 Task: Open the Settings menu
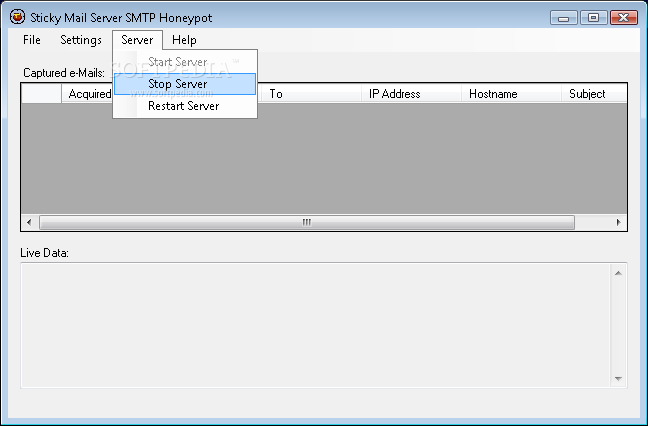pos(81,40)
